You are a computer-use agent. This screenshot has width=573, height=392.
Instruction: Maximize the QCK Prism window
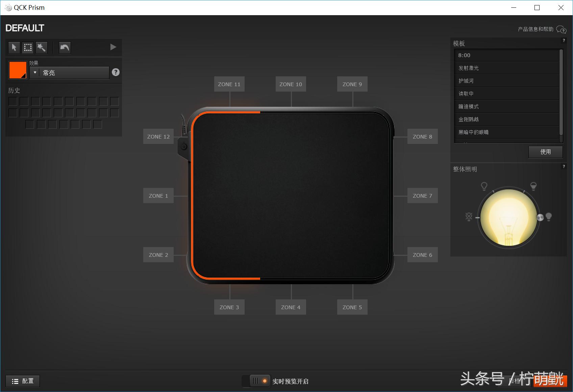pyautogui.click(x=537, y=7)
